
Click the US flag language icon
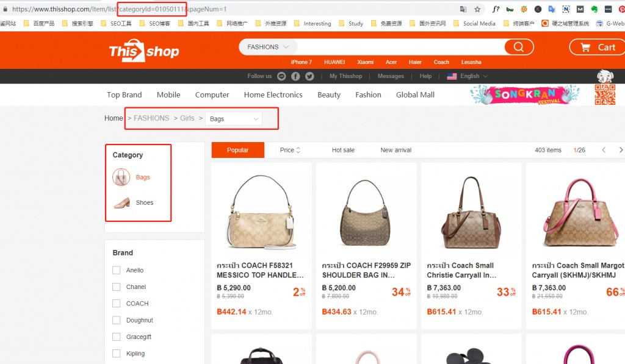(452, 76)
